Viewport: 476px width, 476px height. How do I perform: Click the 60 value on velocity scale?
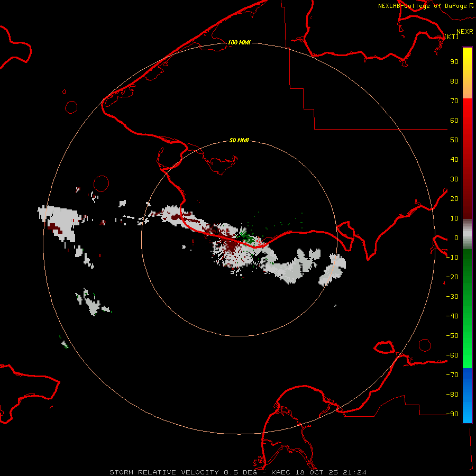(454, 120)
